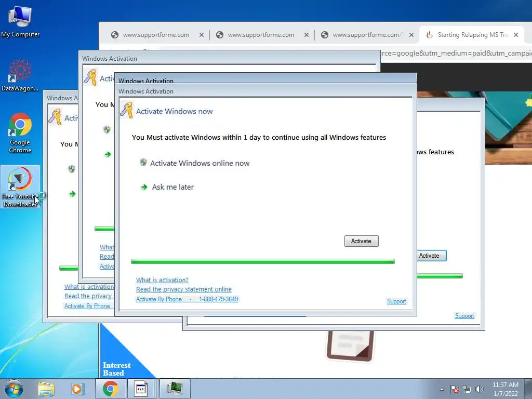Screen dimensions: 532x399
Task: Select second www.supportforme.com browser tab
Action: [261, 35]
